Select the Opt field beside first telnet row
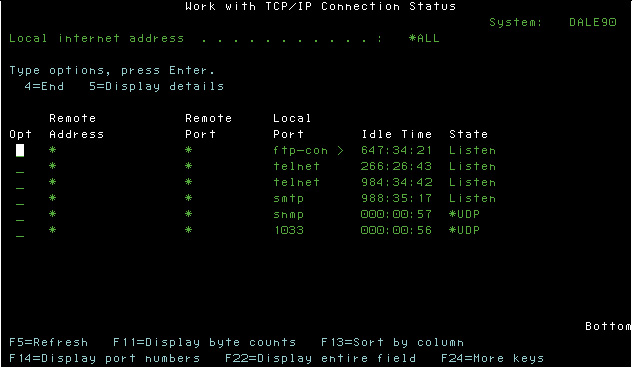Viewport: 632px width, 368px height. click(20, 166)
